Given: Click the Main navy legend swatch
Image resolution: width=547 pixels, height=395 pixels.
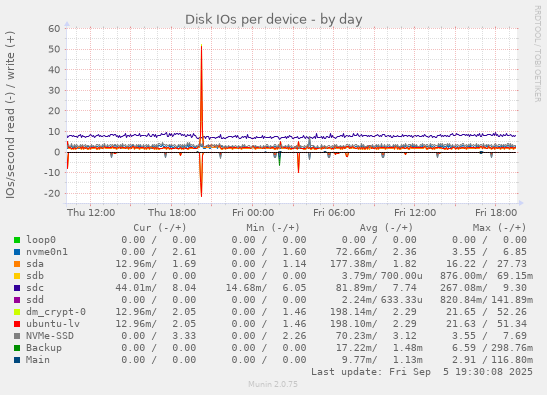Looking at the screenshot, I should tap(17, 360).
